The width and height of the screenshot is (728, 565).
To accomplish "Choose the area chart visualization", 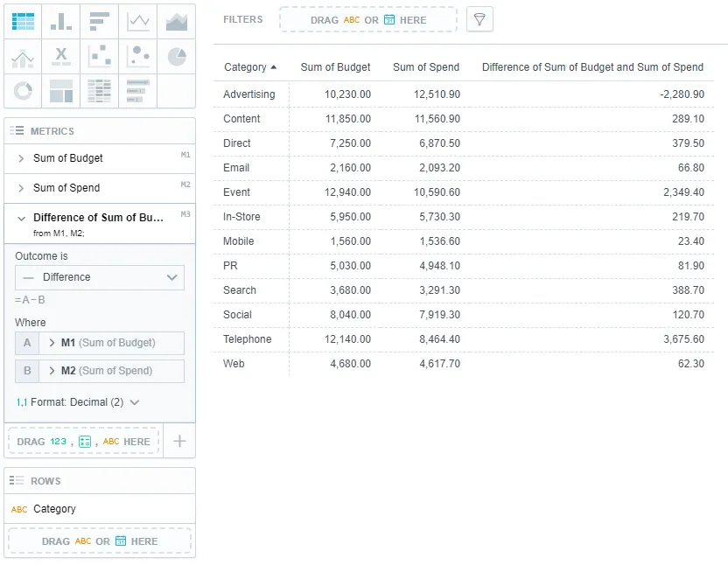I will tap(177, 20).
